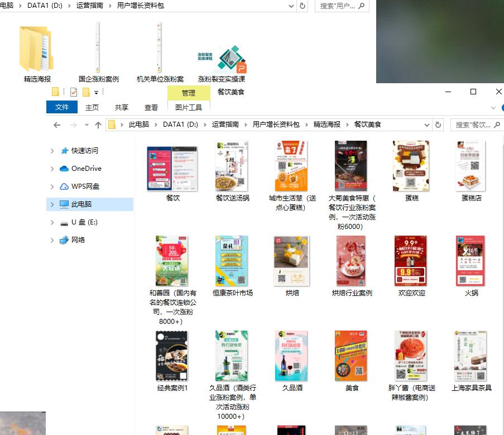
Task: Select the 烘焙 image thumbnail
Action: 291,261
